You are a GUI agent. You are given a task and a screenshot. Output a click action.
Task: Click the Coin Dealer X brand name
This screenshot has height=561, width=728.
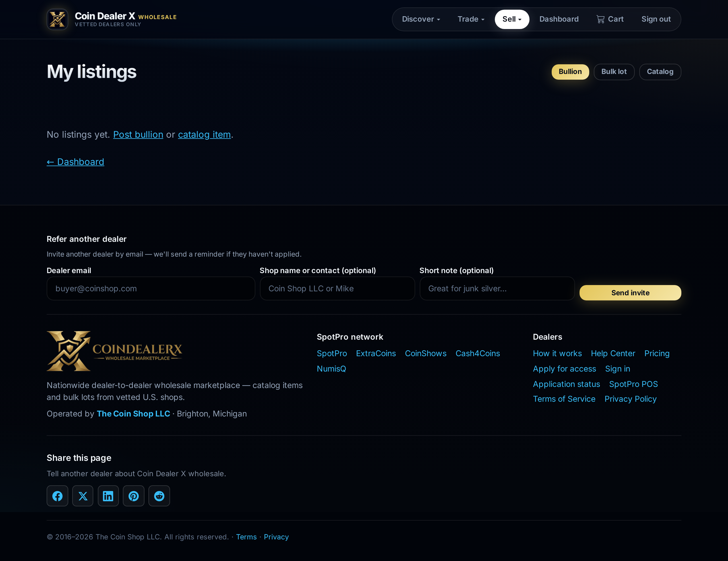coord(105,16)
